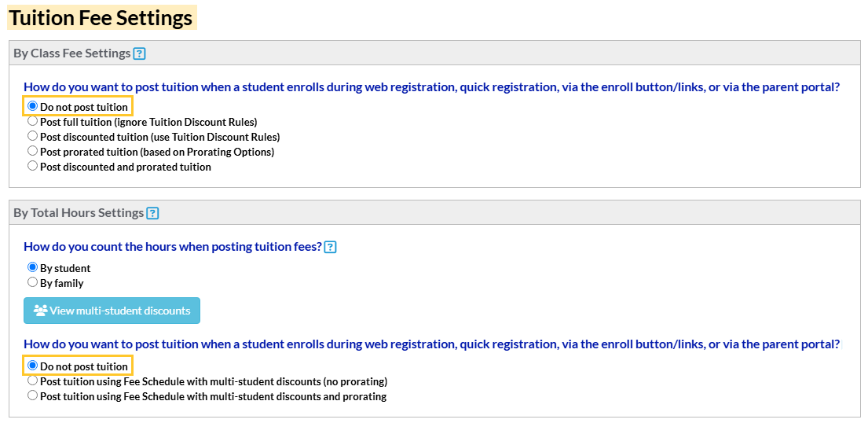The height and width of the screenshot is (423, 868).
Task: Click the "How do you count the hours" question text
Action: tap(173, 247)
